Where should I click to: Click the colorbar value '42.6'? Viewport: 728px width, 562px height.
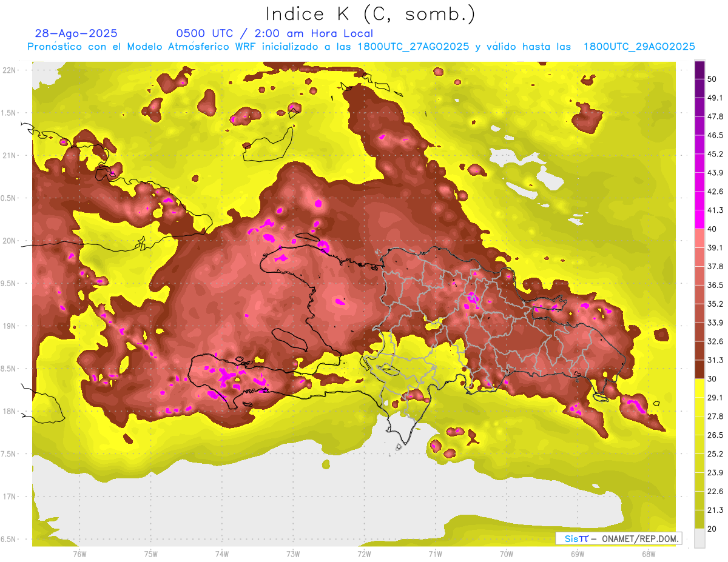tap(715, 192)
